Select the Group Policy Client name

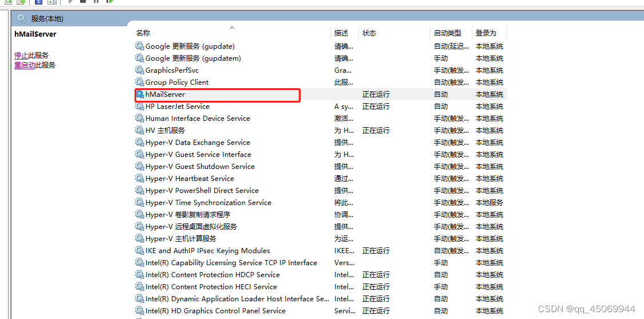tap(177, 82)
